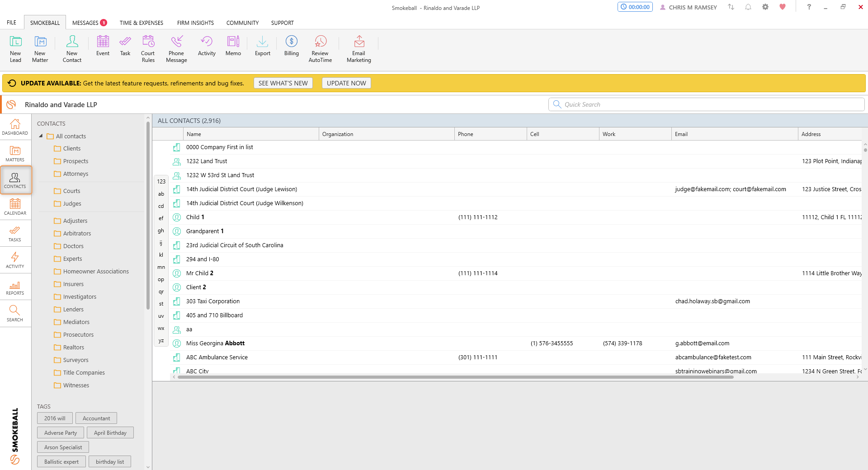Screen dimensions: 868x470
Task: Open the TIME & EXPENSES tab
Action: point(142,23)
